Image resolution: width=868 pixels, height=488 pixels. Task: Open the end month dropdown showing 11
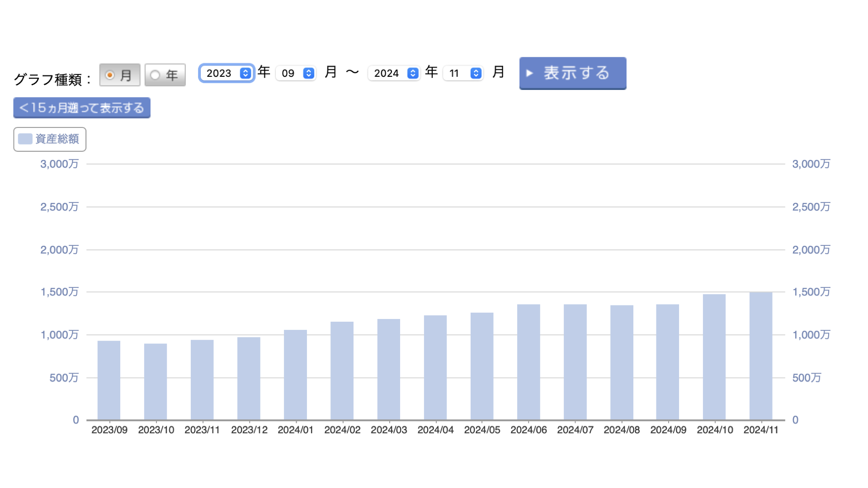pos(463,73)
